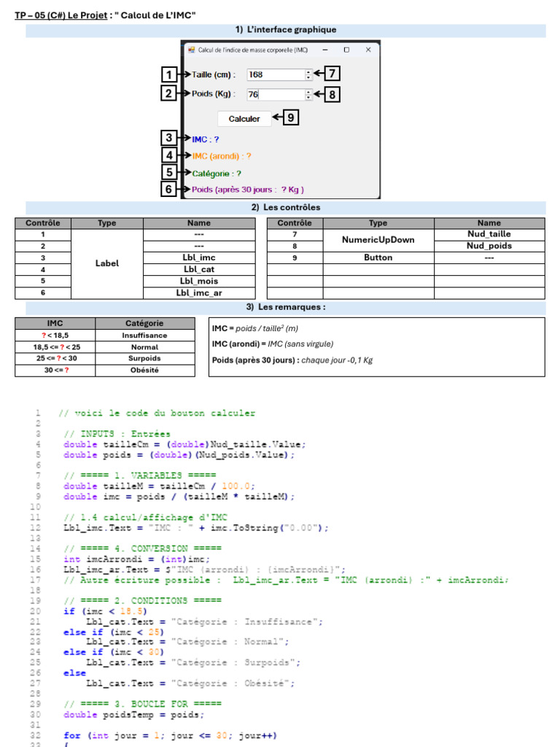
Task: Minimize the Calcul de l'indice IMC window
Action: [325, 50]
